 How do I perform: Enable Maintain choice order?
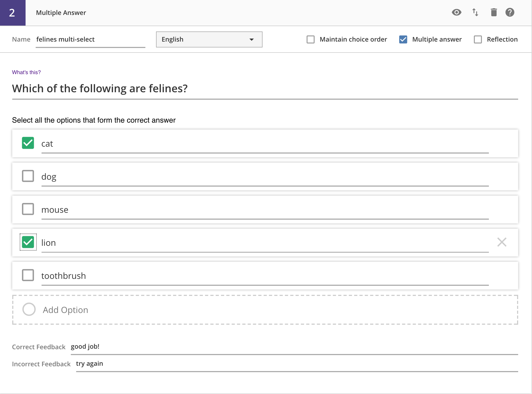click(x=310, y=39)
